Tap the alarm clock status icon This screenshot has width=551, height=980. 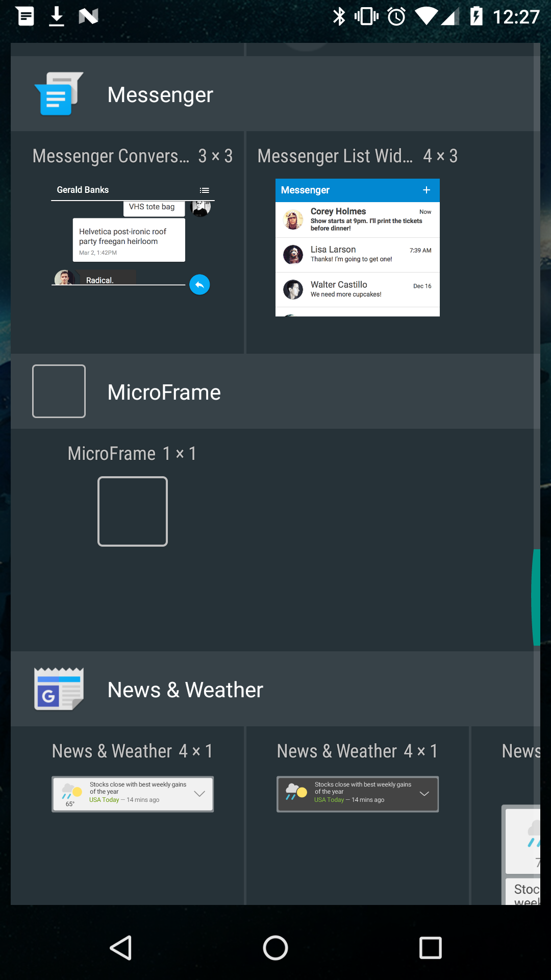tap(396, 16)
